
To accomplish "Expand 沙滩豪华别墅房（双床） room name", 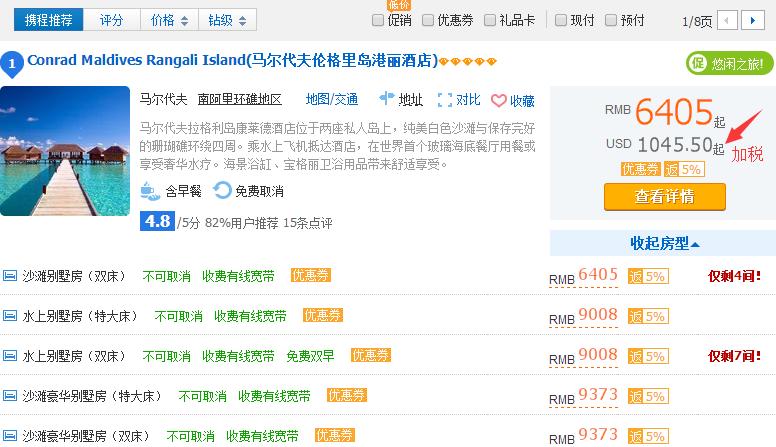I will pyautogui.click(x=86, y=437).
